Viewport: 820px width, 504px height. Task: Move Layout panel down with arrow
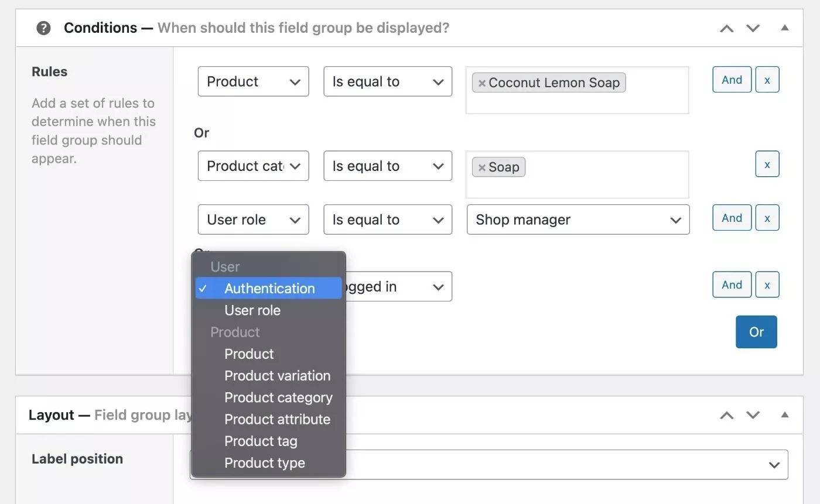pos(753,415)
